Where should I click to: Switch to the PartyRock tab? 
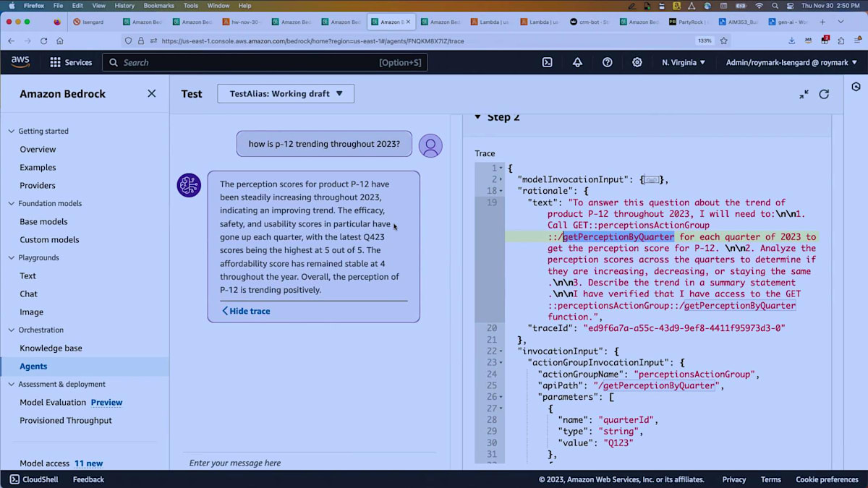(x=688, y=22)
